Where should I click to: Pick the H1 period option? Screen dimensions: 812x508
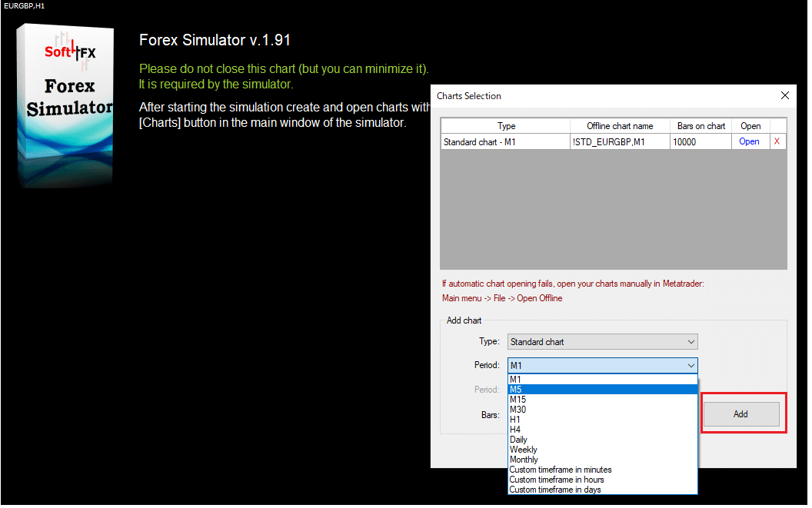[602, 420]
